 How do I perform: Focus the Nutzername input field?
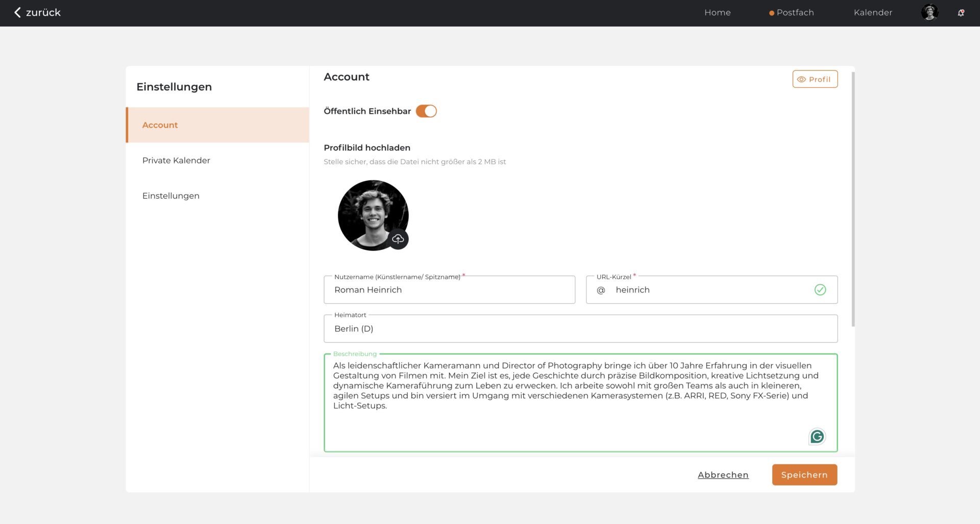[x=449, y=290]
